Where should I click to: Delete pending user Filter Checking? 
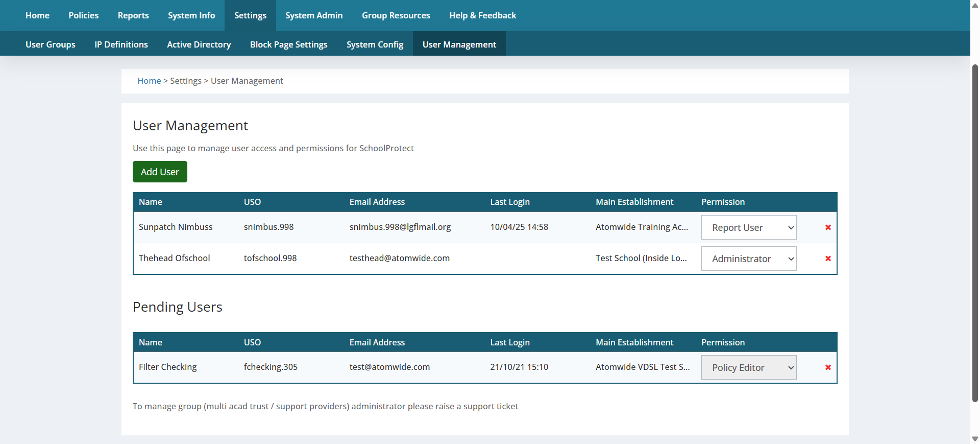(828, 367)
